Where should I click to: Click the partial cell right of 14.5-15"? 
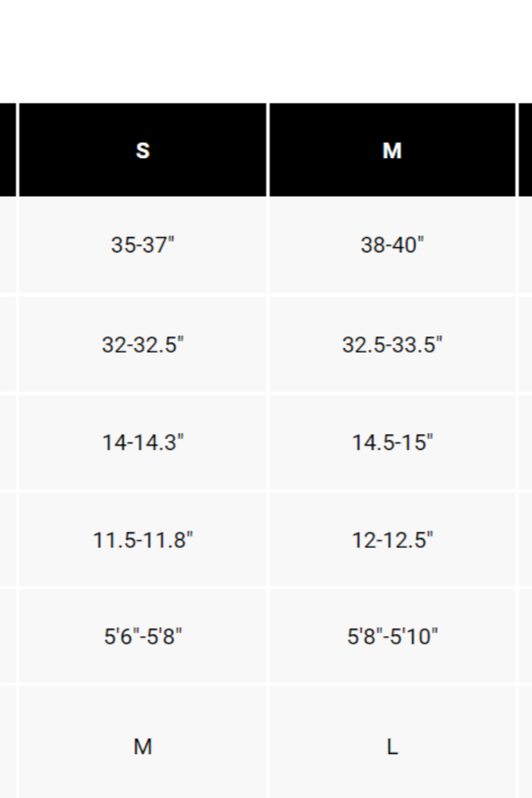(x=525, y=442)
